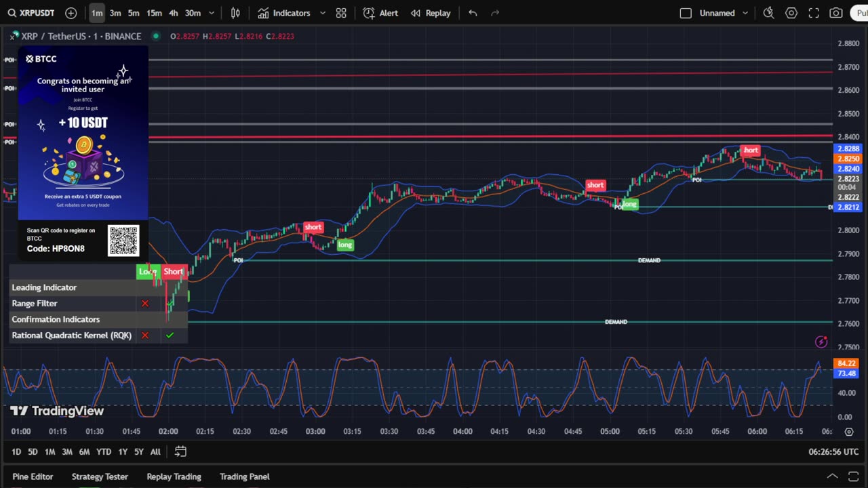This screenshot has width=868, height=488.
Task: Set date range to 3M
Action: [67, 452]
